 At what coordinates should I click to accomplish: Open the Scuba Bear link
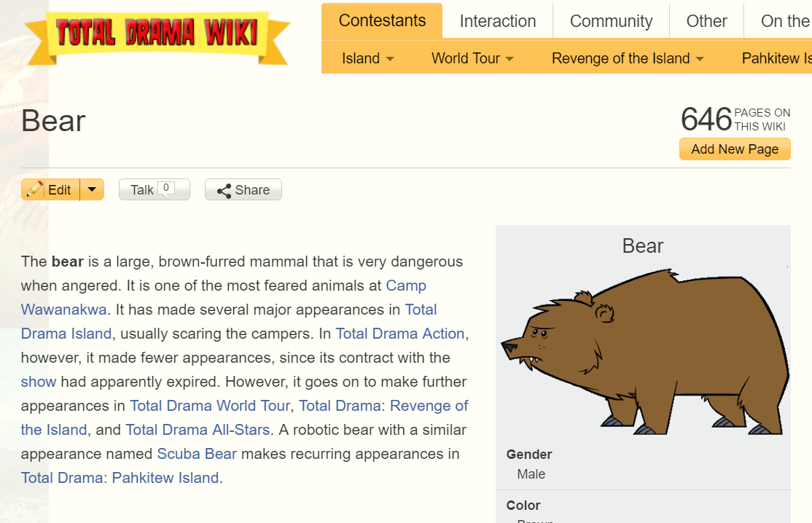[197, 454]
